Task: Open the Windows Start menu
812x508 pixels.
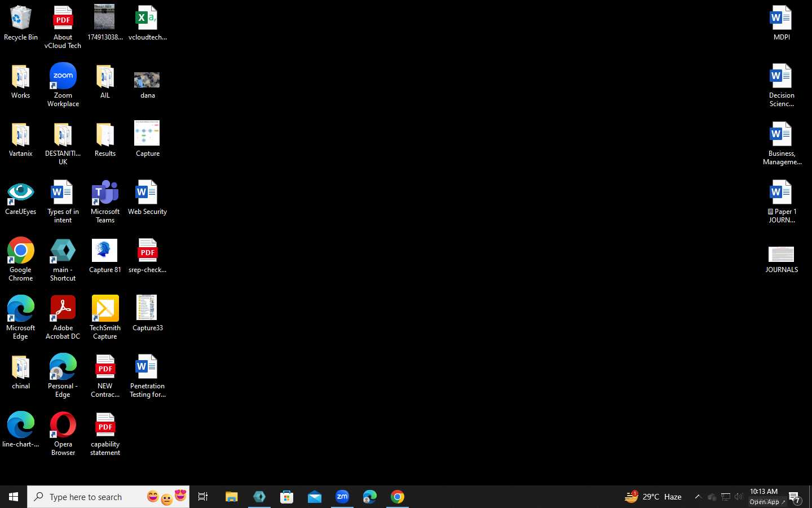Action: 14,497
